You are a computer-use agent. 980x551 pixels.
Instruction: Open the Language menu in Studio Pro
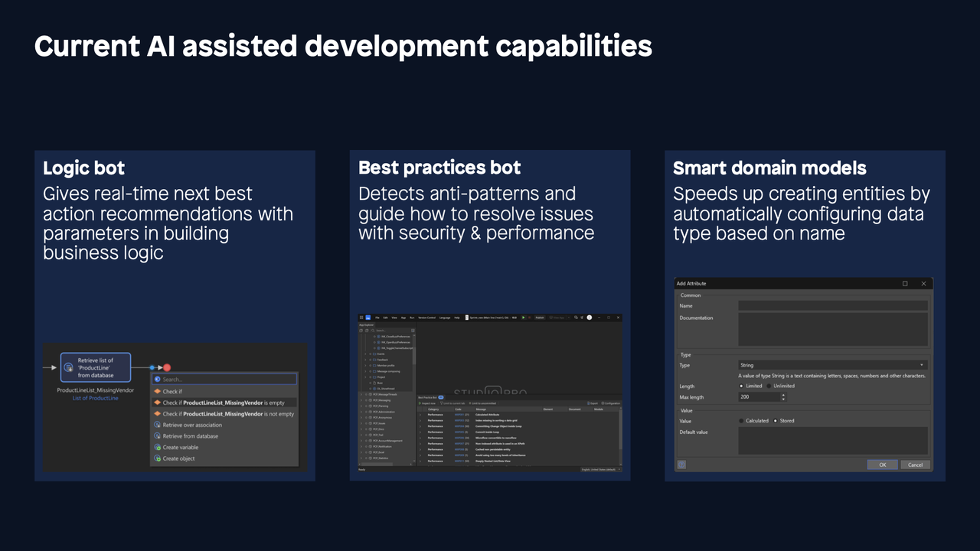click(x=445, y=318)
